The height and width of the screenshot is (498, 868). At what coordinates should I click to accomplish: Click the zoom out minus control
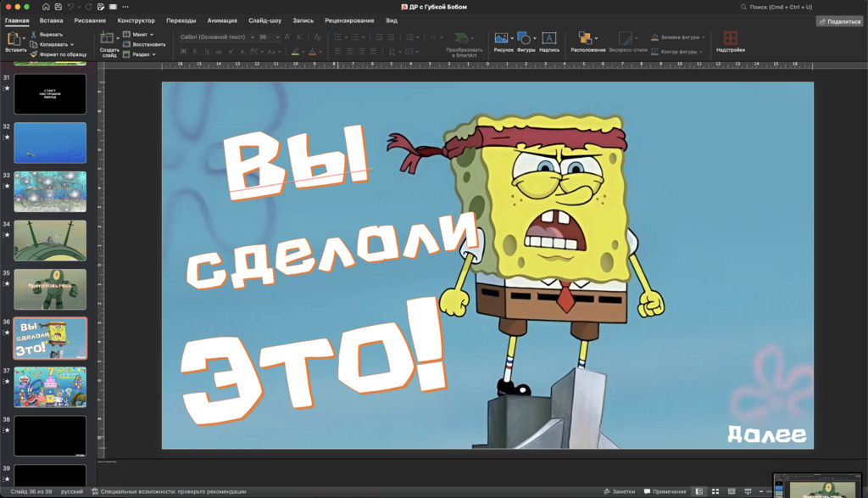tap(761, 491)
